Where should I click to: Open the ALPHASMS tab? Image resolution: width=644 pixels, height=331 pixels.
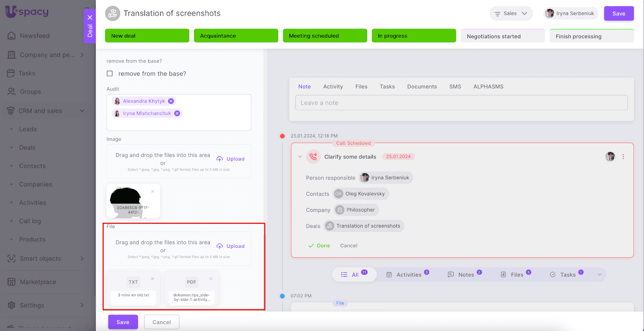488,86
